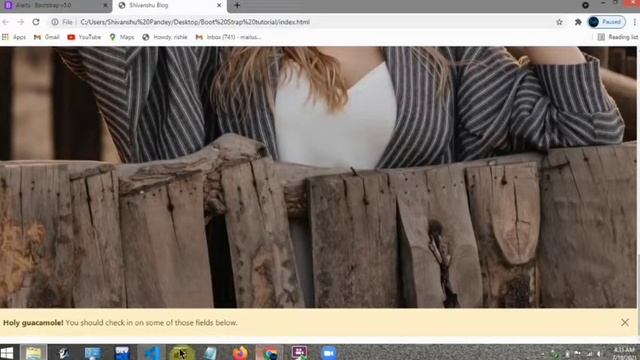Open Zoom from the taskbar

pyautogui.click(x=329, y=353)
